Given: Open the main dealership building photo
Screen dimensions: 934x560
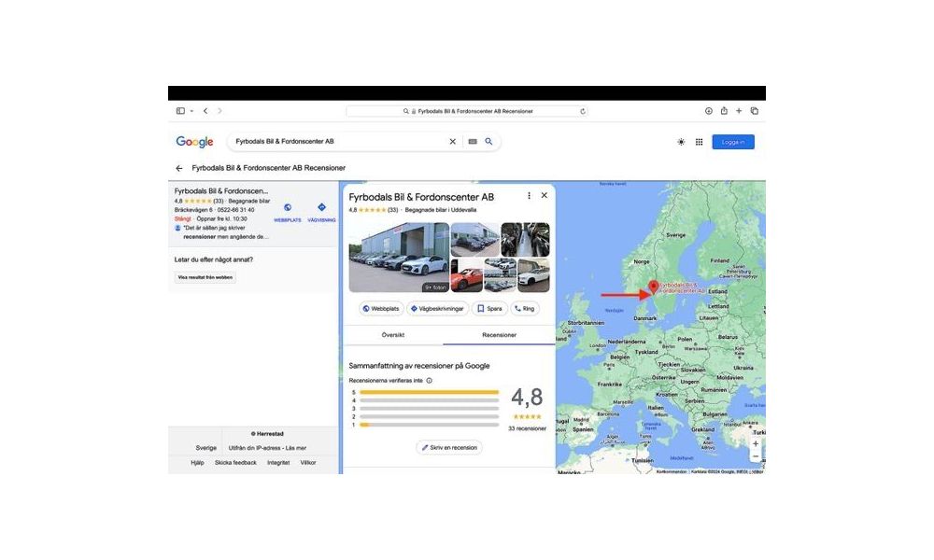Looking at the screenshot, I should [x=398, y=257].
